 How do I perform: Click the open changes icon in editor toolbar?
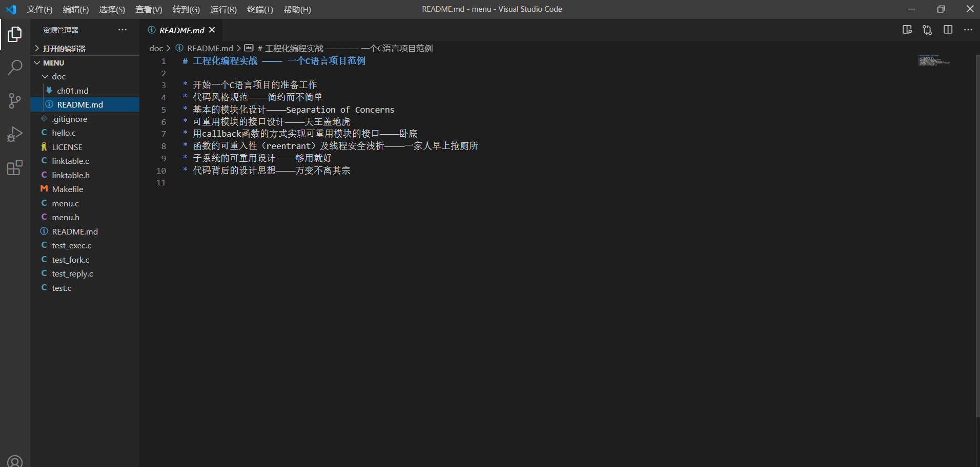927,30
